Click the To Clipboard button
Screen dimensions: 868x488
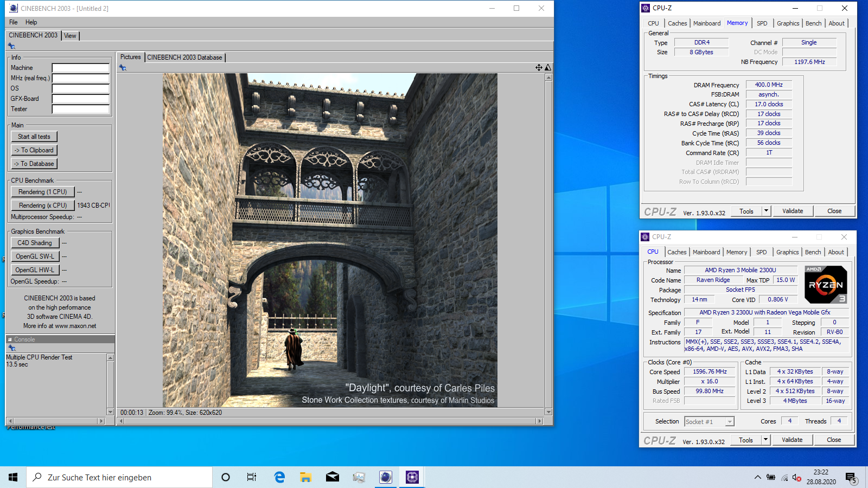click(x=34, y=150)
